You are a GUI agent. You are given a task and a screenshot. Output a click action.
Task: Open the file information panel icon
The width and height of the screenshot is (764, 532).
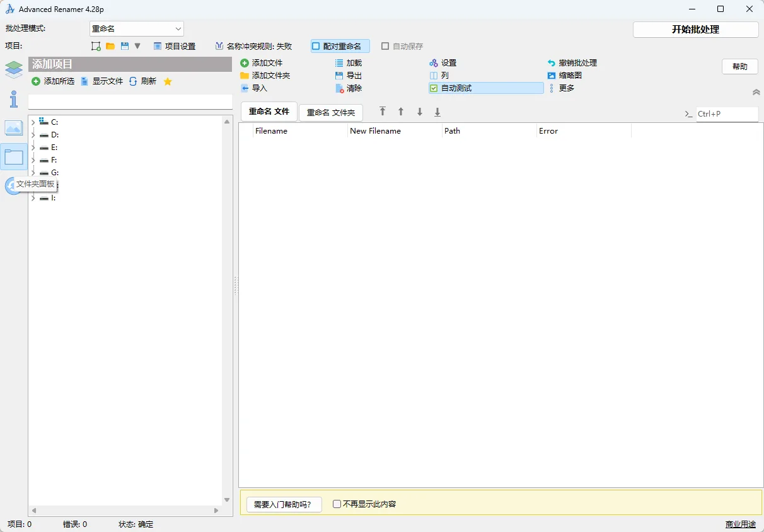14,99
